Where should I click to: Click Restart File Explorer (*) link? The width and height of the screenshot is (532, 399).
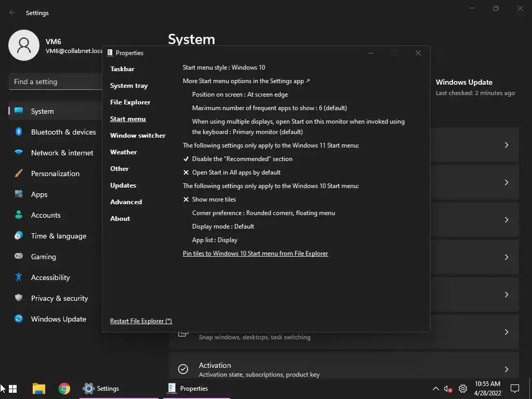[141, 321]
